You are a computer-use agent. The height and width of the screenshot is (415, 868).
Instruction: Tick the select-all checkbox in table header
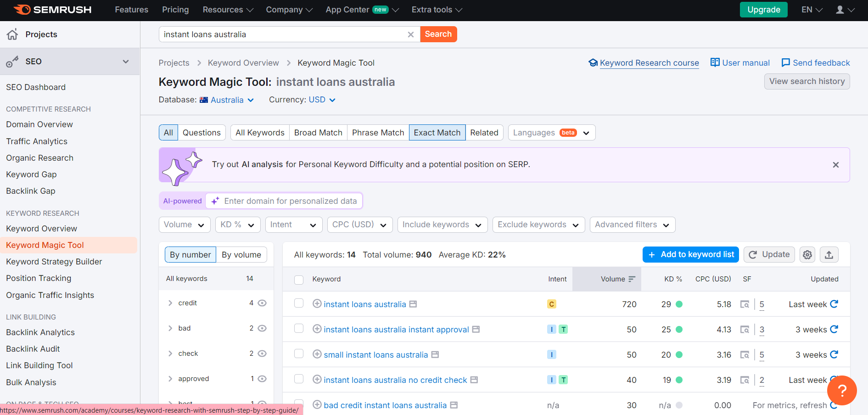click(x=299, y=280)
